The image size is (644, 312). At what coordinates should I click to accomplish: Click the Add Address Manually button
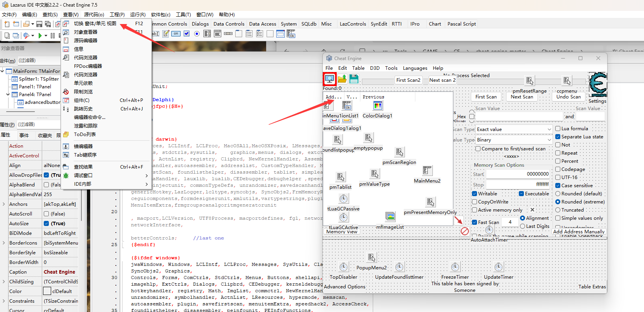(x=579, y=232)
